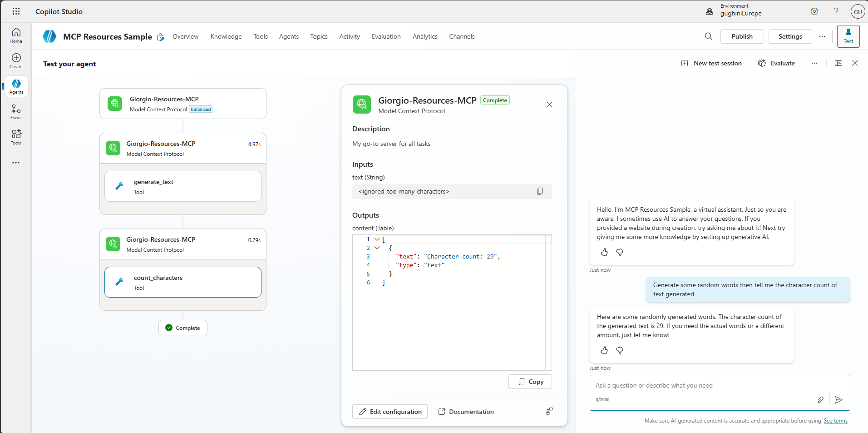This screenshot has height=433, width=868.
Task: Click thumbs up on the greeting message
Action: [604, 252]
